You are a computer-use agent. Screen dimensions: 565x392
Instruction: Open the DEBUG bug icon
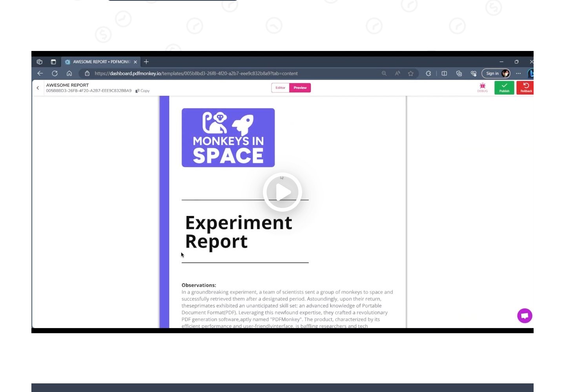pyautogui.click(x=483, y=88)
